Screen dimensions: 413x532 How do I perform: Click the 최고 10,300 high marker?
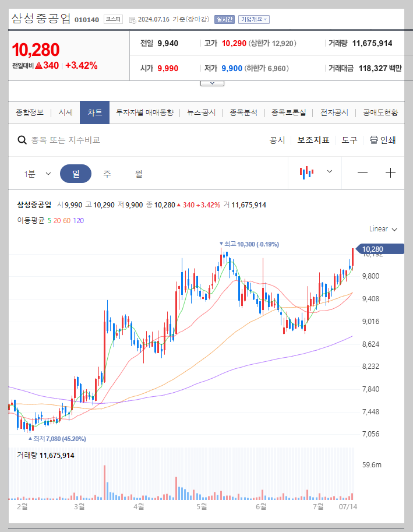[249, 244]
